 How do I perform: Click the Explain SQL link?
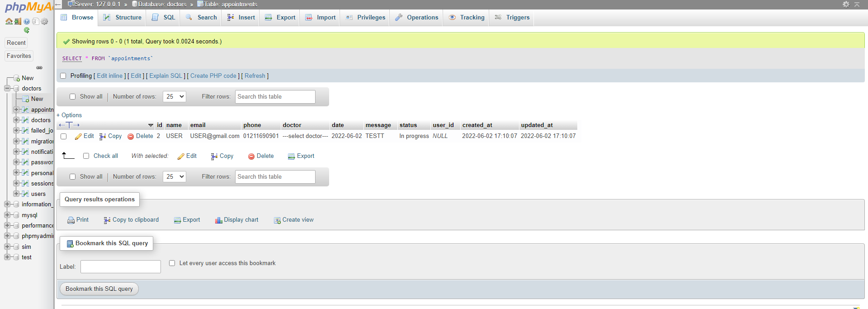[x=166, y=76]
